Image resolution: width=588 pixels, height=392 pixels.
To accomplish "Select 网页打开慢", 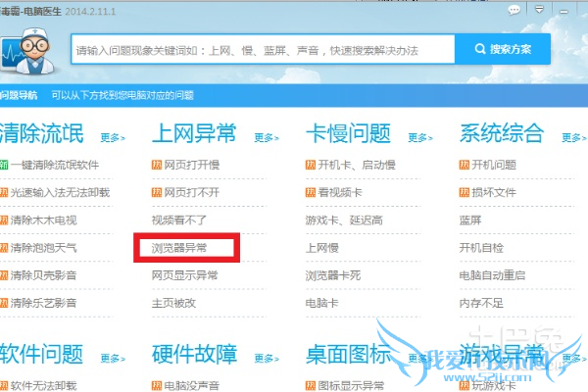I will coord(192,165).
